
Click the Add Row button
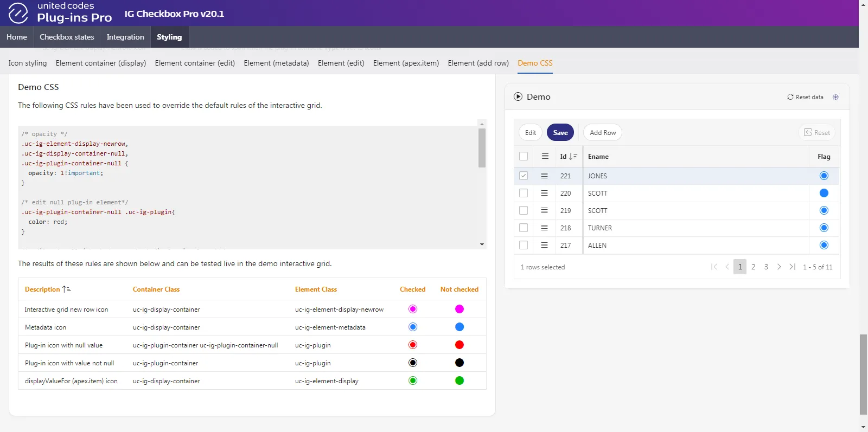(x=603, y=133)
